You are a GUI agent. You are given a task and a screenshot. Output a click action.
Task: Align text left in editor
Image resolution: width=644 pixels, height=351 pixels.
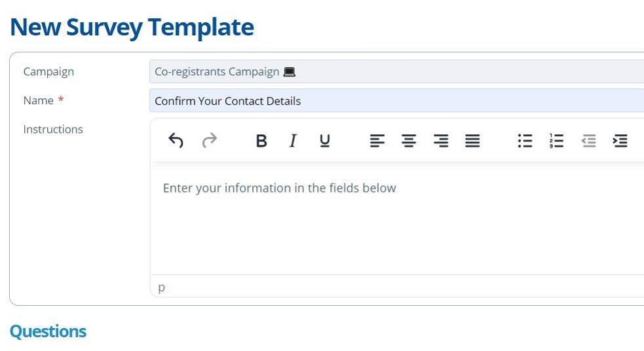tap(377, 140)
